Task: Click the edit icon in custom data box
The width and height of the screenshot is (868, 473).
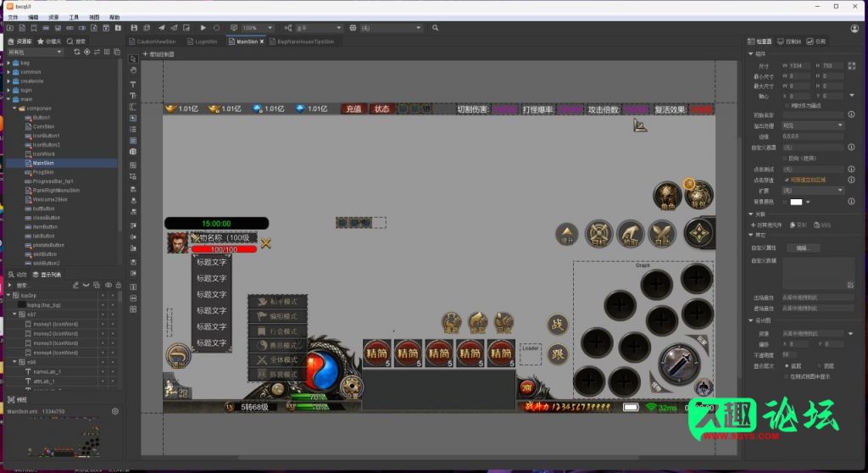Action: point(850,285)
